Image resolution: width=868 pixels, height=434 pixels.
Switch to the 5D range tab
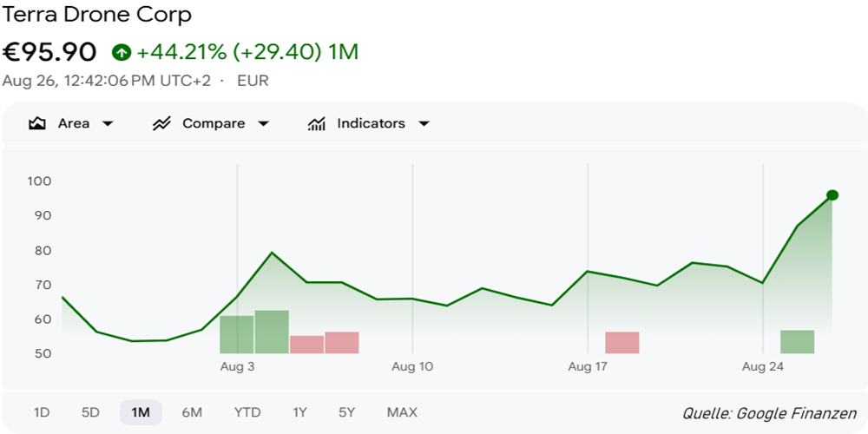coord(90,412)
